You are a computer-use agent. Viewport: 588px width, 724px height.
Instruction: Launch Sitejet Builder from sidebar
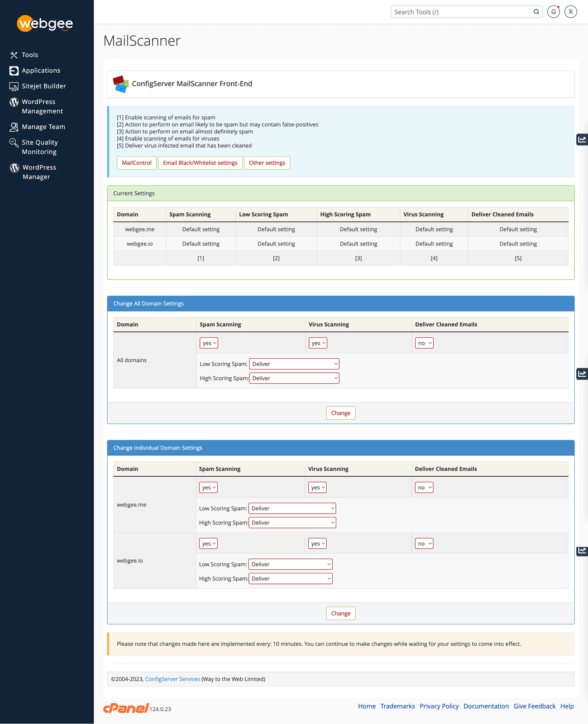pyautogui.click(x=38, y=86)
